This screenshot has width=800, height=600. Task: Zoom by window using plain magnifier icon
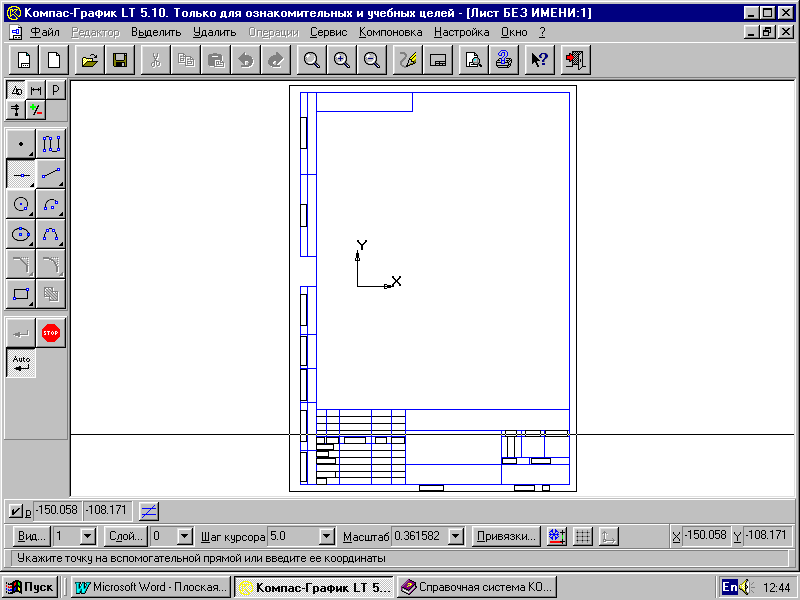pos(311,60)
